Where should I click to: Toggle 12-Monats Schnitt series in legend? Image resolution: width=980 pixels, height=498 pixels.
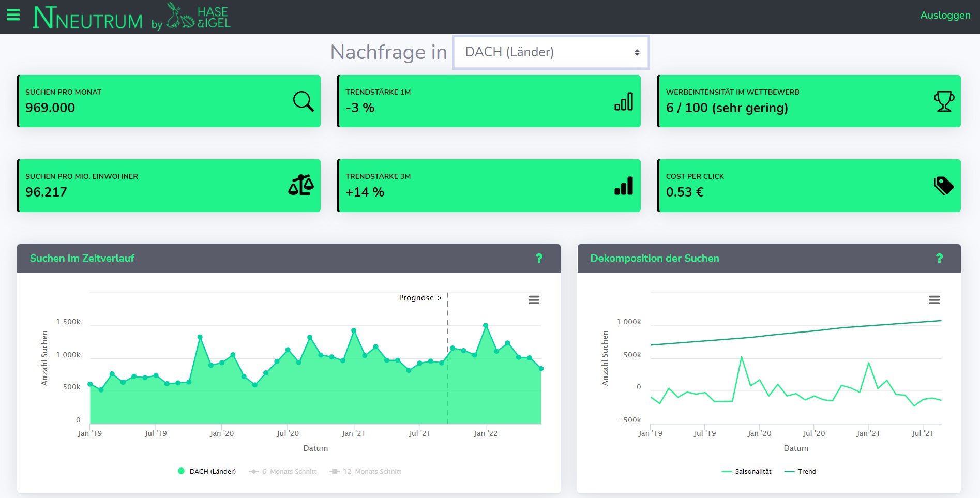click(x=366, y=471)
